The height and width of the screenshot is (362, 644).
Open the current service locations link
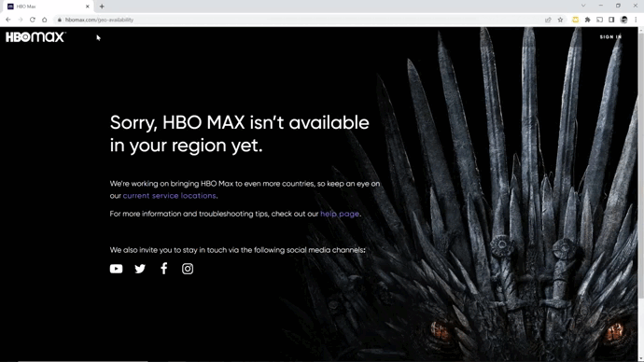pyautogui.click(x=169, y=196)
